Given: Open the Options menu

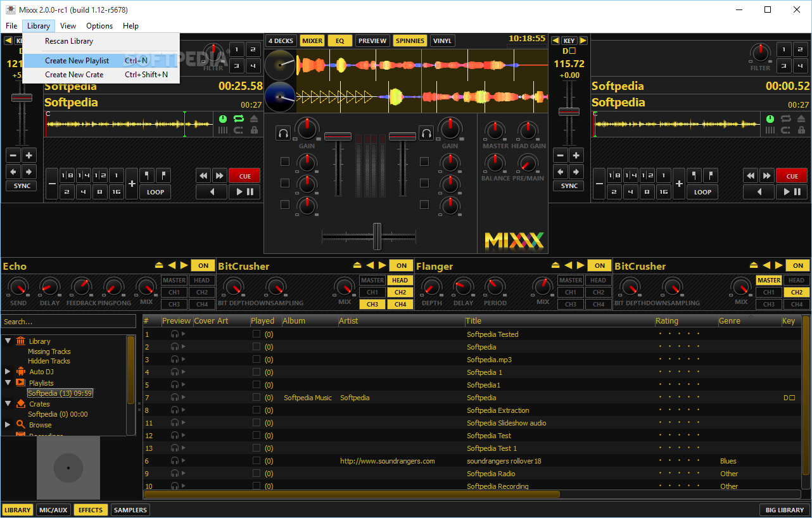Looking at the screenshot, I should [99, 26].
